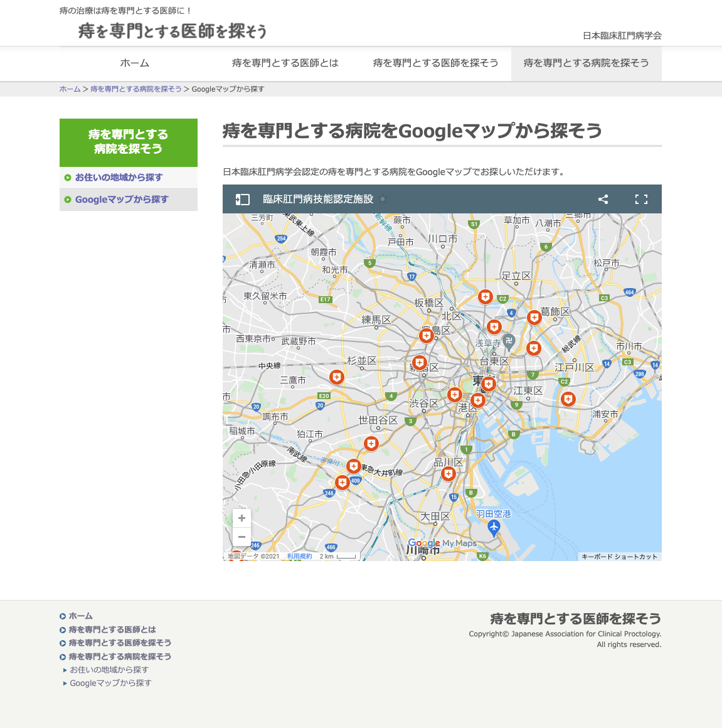This screenshot has height=728, width=722.
Task: Click the 羽田空港 airport icon
Action: click(494, 528)
